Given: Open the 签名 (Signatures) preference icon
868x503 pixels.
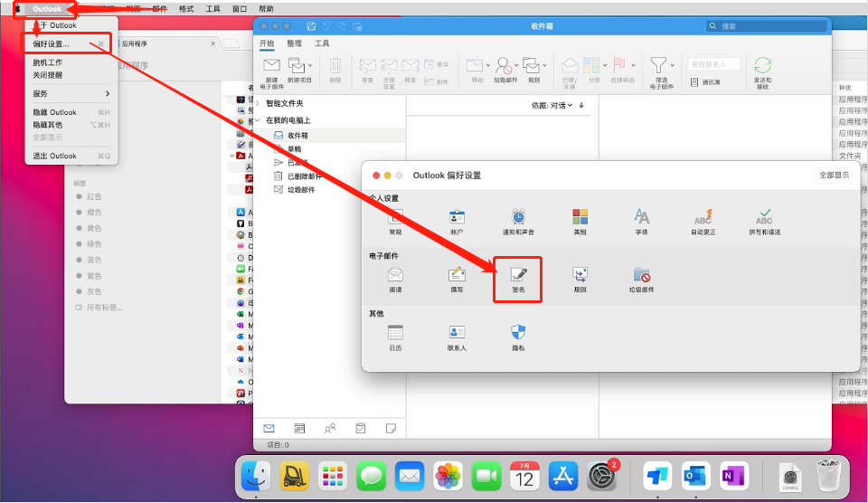Looking at the screenshot, I should [x=518, y=280].
